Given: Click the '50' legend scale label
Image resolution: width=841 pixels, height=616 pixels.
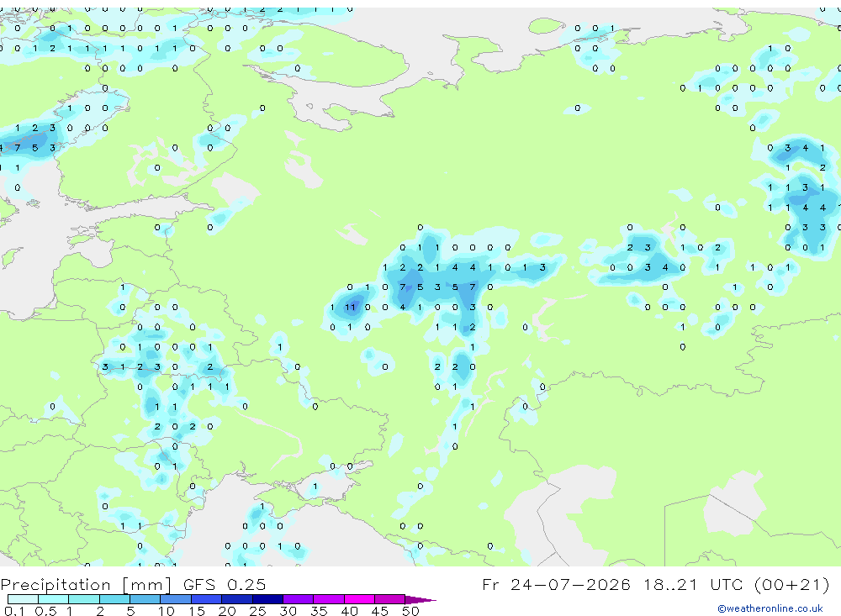Looking at the screenshot, I should coord(410,611).
